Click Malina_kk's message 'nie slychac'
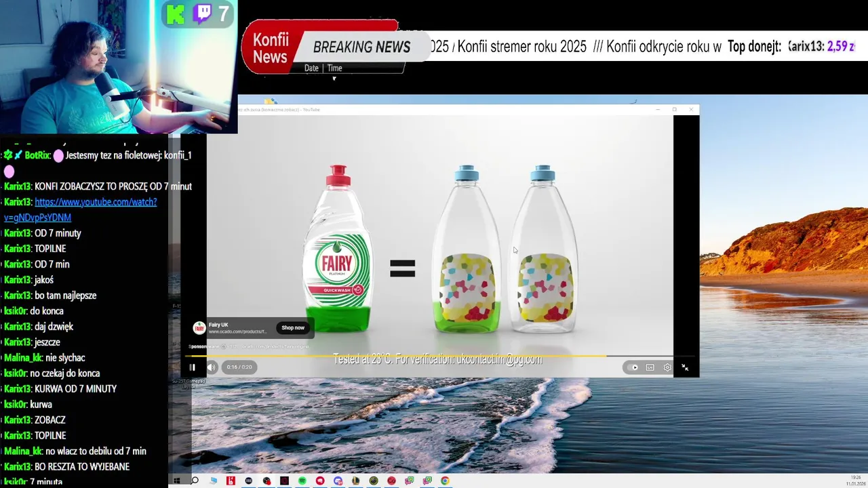Image resolution: width=868 pixels, height=488 pixels. click(65, 358)
